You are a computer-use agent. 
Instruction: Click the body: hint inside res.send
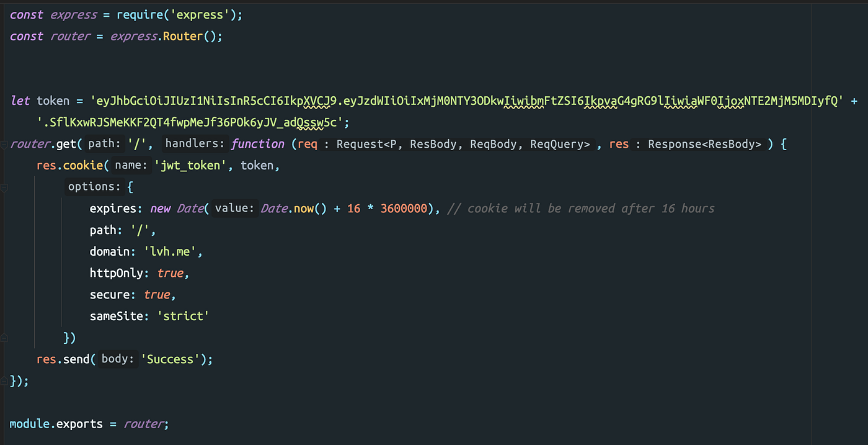tap(117, 359)
